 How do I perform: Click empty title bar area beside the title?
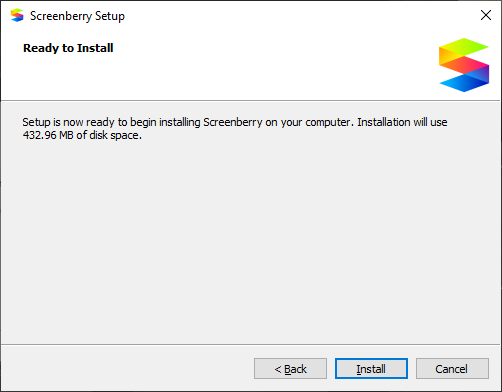pos(300,15)
